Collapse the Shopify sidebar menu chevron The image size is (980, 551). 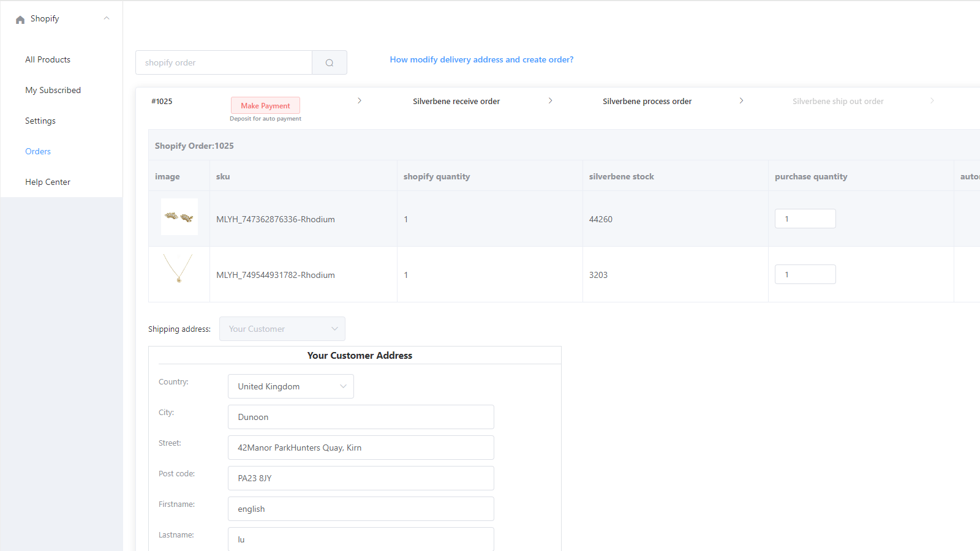tap(107, 18)
